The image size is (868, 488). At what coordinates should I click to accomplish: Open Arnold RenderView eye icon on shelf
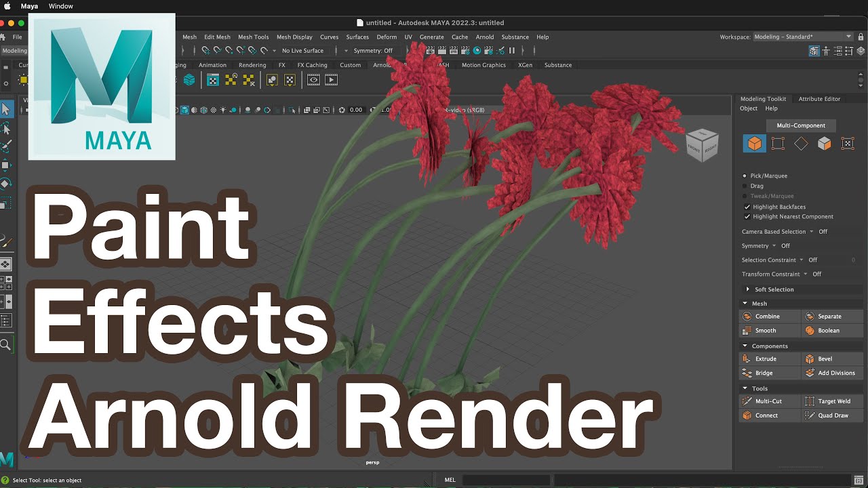pos(313,80)
